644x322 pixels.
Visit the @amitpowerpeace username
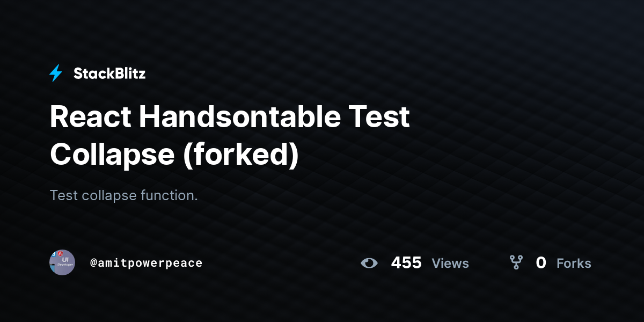tap(147, 263)
